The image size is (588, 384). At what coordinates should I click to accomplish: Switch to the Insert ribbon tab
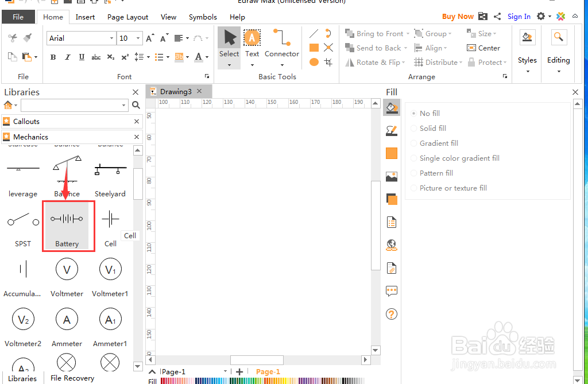[x=85, y=17]
